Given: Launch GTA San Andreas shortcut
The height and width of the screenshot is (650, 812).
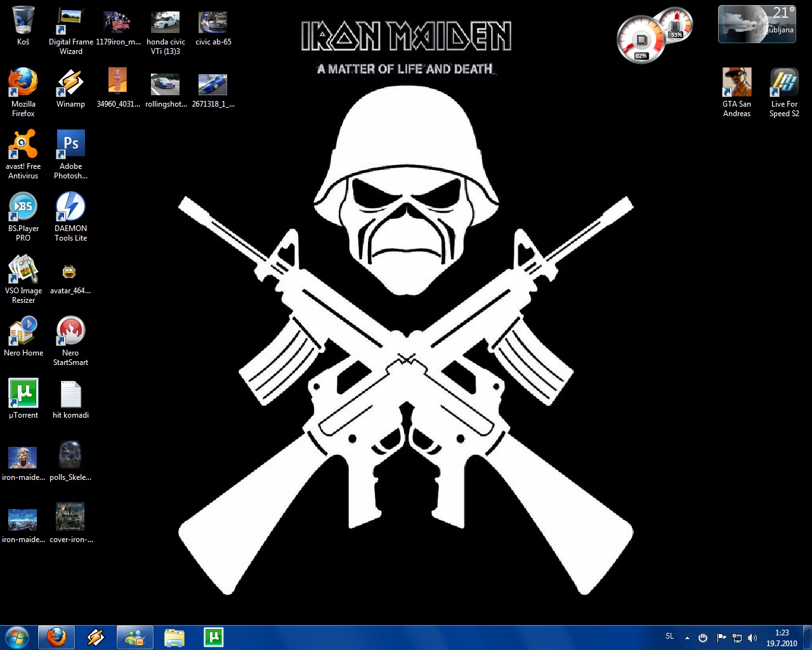Looking at the screenshot, I should tap(737, 92).
